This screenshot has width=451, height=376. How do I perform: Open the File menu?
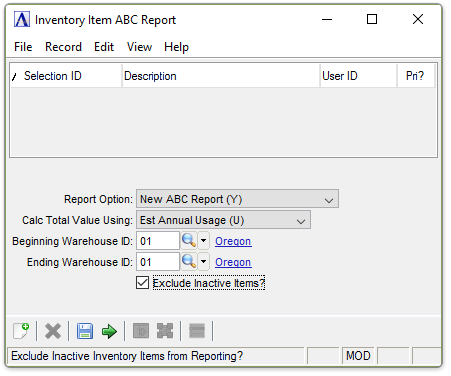click(23, 47)
